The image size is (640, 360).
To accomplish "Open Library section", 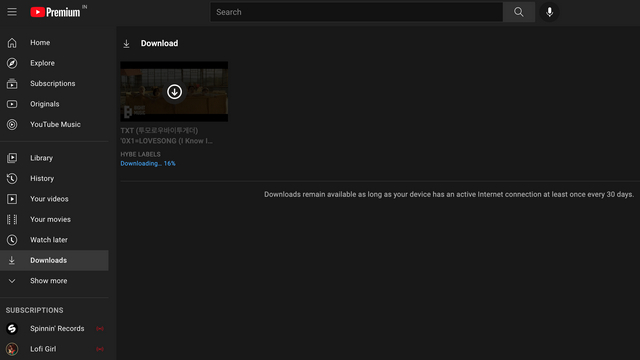I will click(x=54, y=158).
